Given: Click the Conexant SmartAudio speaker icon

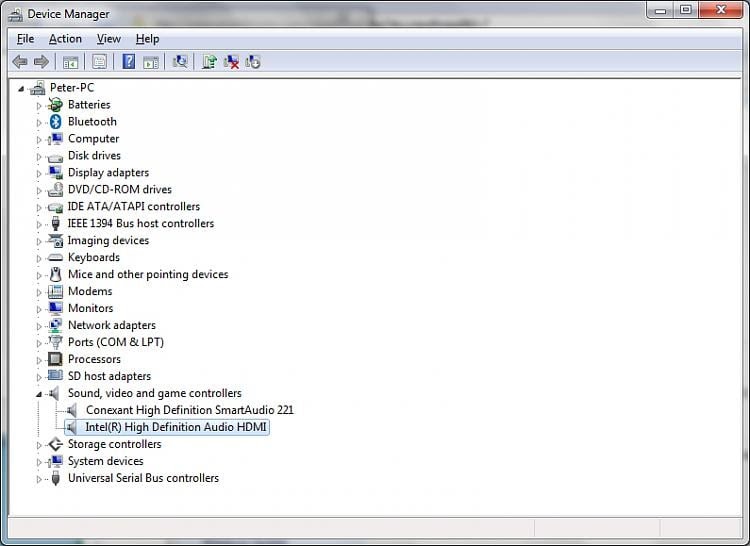Looking at the screenshot, I should [x=72, y=410].
